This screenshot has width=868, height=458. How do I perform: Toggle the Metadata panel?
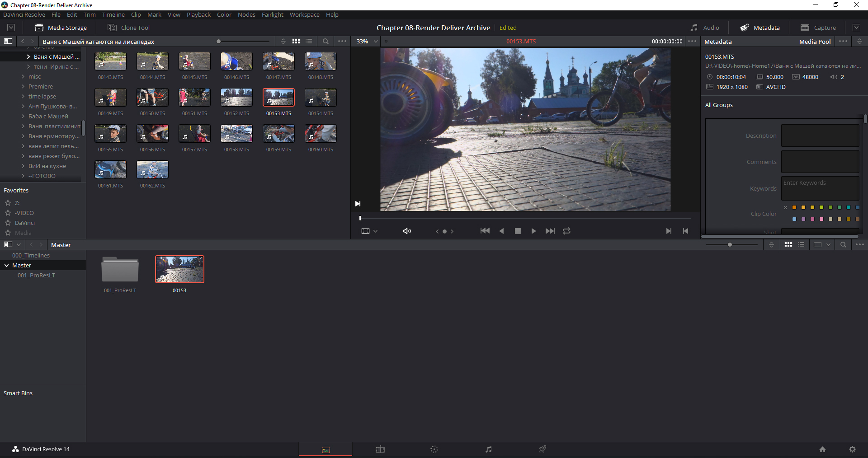[x=760, y=28]
